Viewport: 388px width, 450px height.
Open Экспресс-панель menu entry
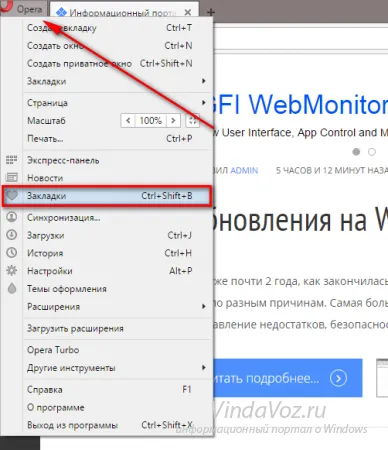pos(117,160)
